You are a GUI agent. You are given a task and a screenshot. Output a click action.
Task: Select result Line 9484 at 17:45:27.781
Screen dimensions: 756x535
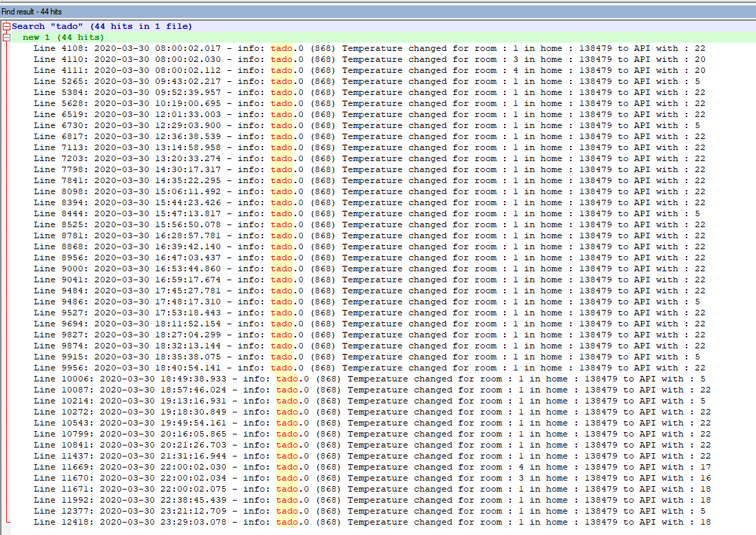coord(369,291)
